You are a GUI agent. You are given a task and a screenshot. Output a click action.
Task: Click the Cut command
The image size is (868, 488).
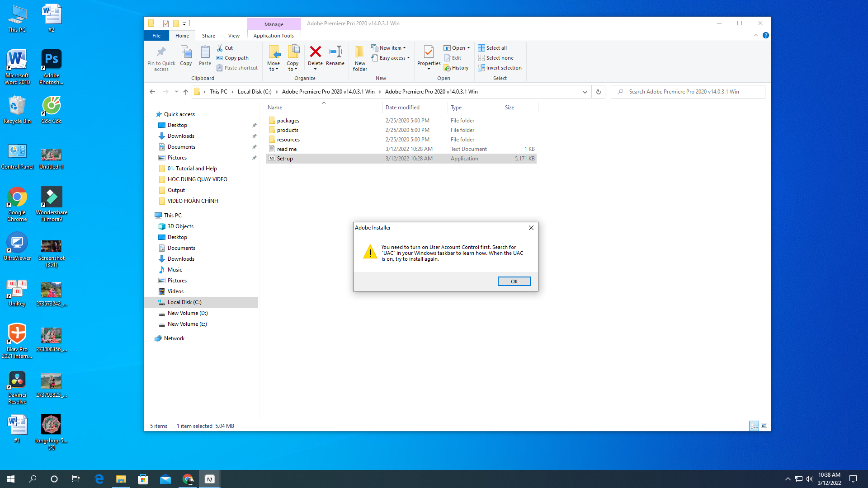[x=225, y=48]
